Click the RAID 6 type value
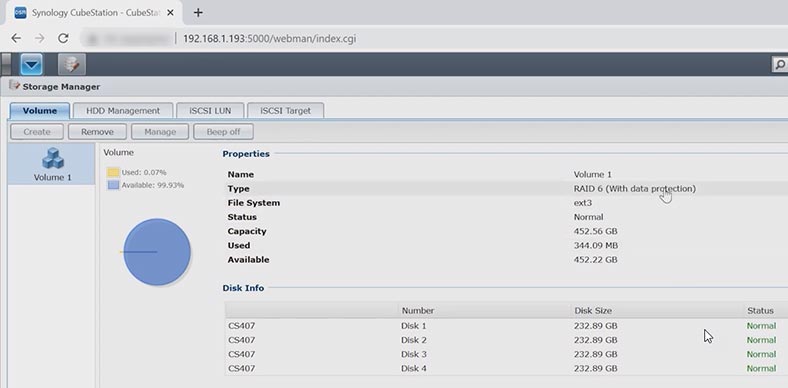The width and height of the screenshot is (788, 388). click(635, 188)
